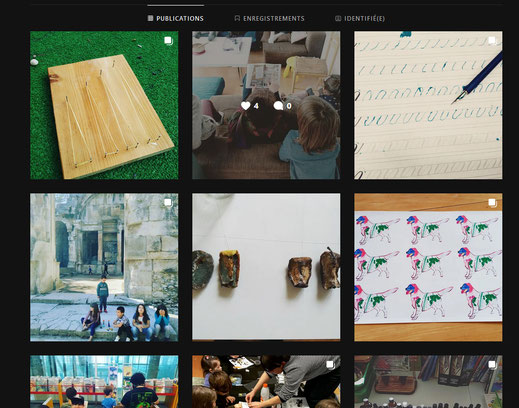Open the rocks on white table post
Screen dimensions: 519x408
[266, 267]
